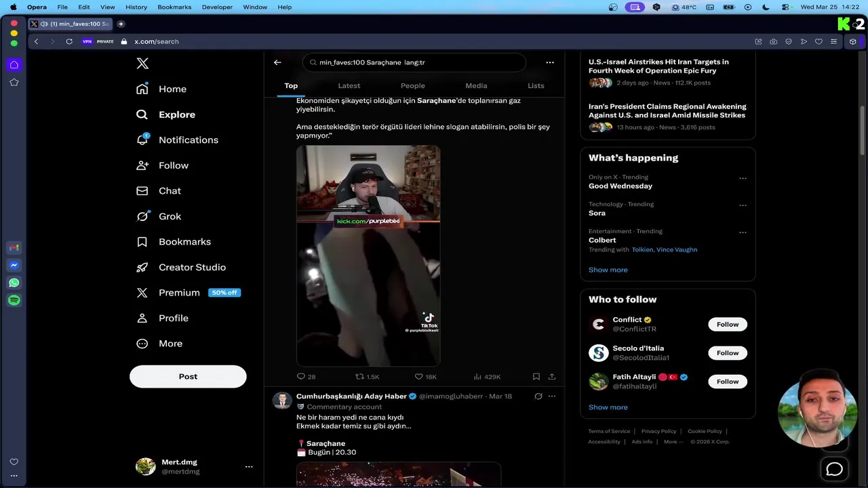868x488 pixels.
Task: Show more under What's happening
Action: [x=608, y=270]
